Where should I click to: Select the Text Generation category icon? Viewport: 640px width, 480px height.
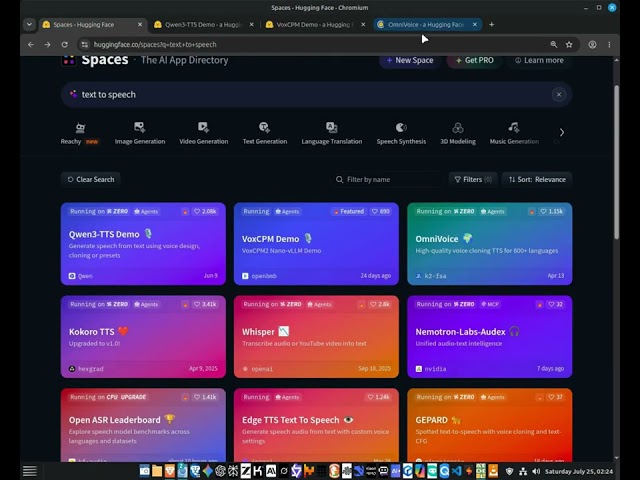264,127
